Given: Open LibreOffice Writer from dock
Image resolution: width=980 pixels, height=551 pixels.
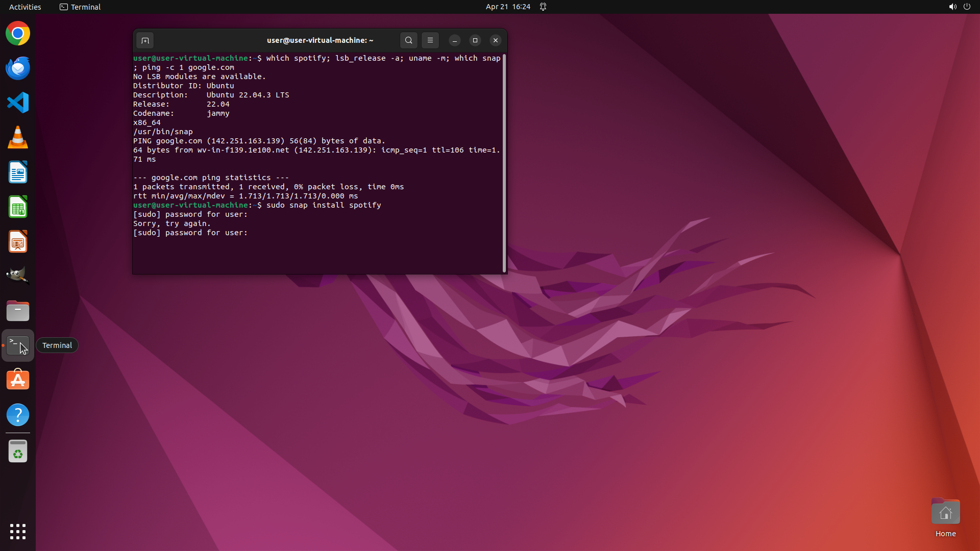Looking at the screenshot, I should tap(18, 172).
